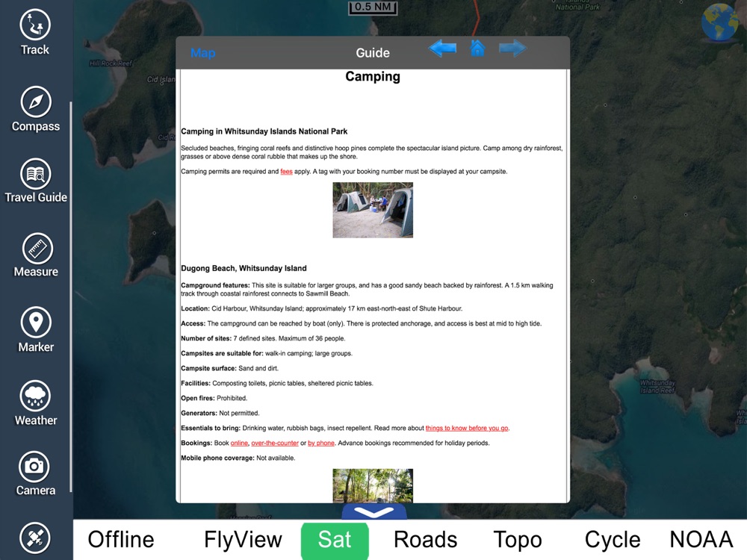747x560 pixels.
Task: Select the NOAA map layer
Action: click(701, 540)
